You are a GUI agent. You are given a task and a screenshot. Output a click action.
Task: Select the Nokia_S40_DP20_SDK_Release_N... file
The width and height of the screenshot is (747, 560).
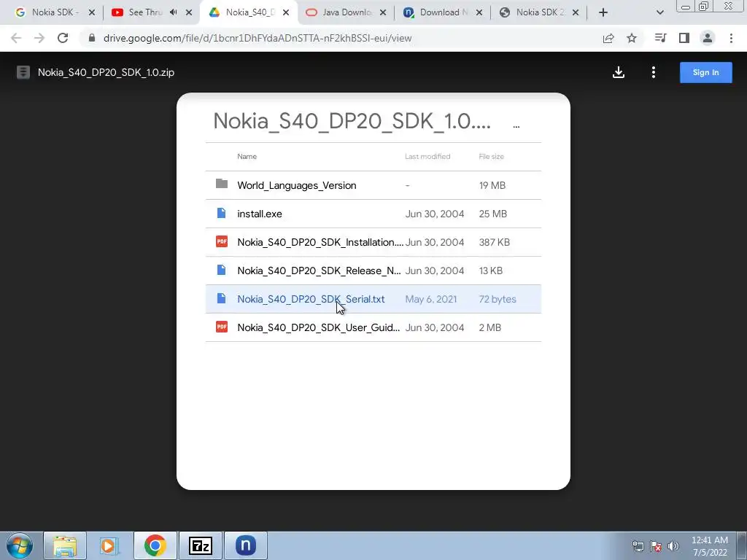373,271
